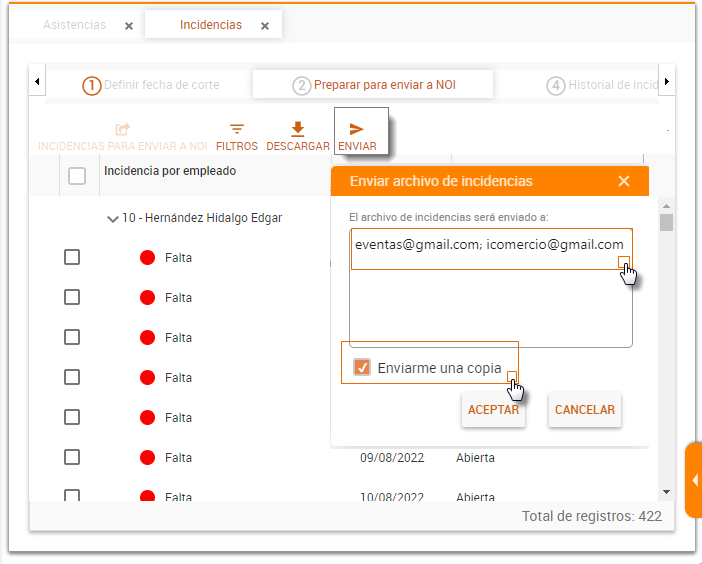Toggle the Enviarme una copia checkbox
The height and width of the screenshot is (564, 702).
click(362, 368)
